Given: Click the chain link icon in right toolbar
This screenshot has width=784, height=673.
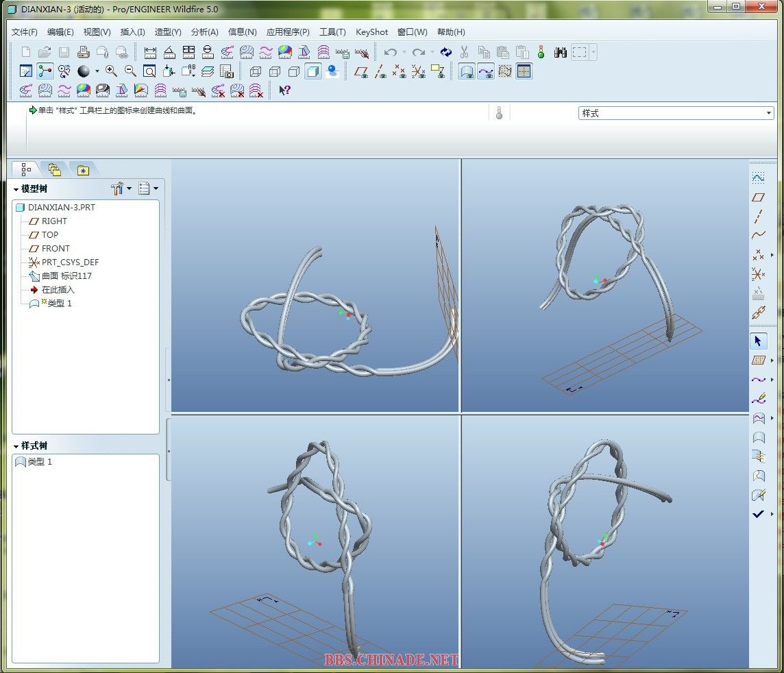Looking at the screenshot, I should point(758,314).
